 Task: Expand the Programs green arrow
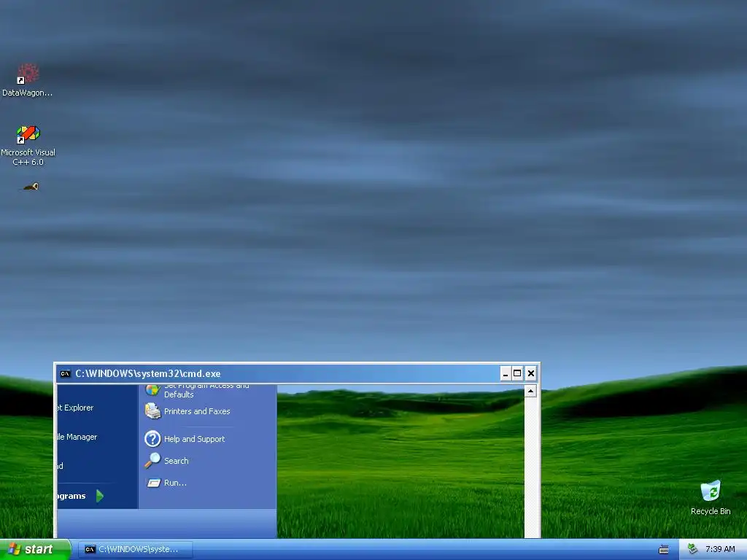tap(99, 496)
